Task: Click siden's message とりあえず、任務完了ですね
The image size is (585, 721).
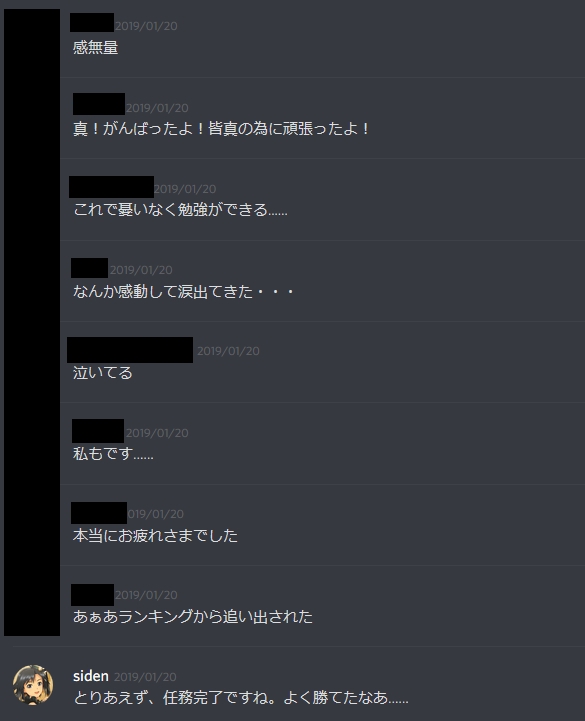Action: pyautogui.click(x=241, y=698)
